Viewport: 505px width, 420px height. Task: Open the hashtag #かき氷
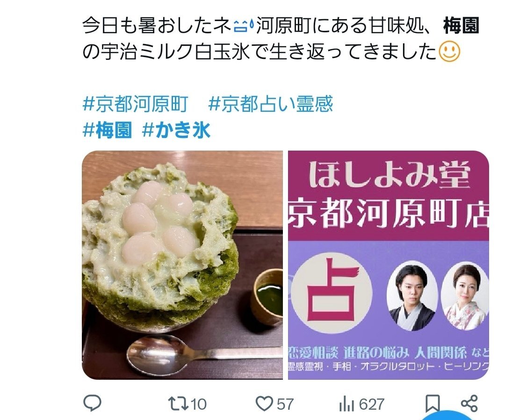(x=176, y=130)
